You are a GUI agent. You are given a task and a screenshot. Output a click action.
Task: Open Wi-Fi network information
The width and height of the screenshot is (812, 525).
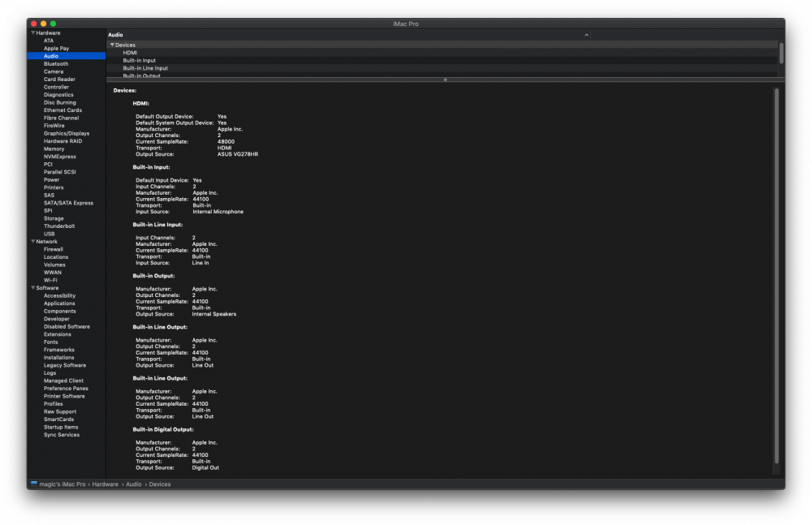click(x=50, y=280)
